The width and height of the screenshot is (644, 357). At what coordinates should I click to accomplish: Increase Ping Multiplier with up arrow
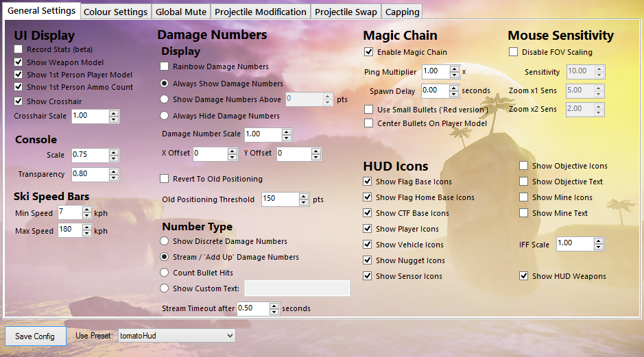click(455, 68)
